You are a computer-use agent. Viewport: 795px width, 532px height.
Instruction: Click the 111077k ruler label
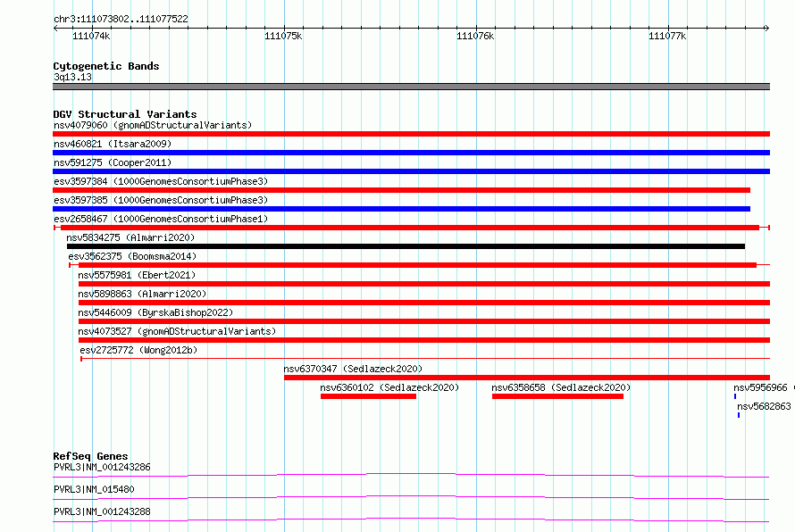pyautogui.click(x=667, y=36)
